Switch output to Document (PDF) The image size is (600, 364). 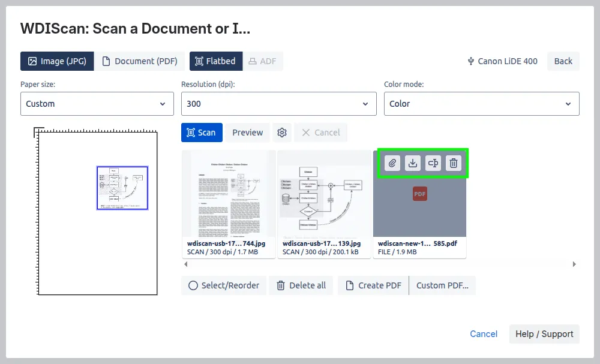pyautogui.click(x=139, y=61)
